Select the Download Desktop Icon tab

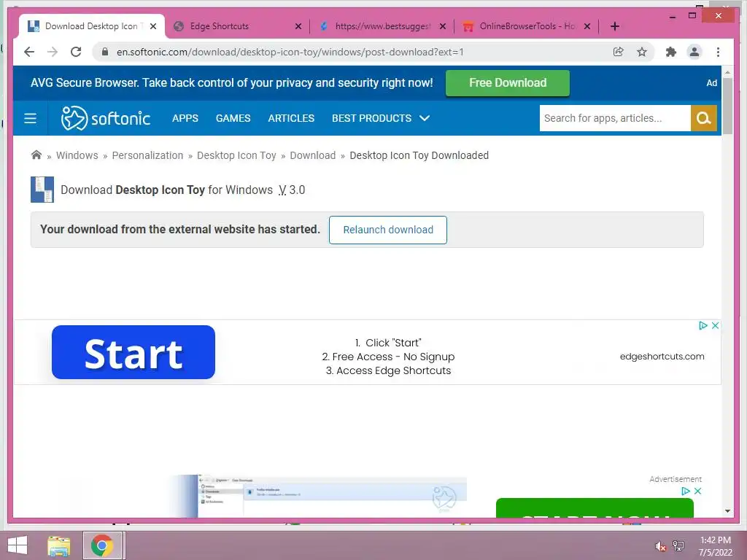pyautogui.click(x=93, y=26)
